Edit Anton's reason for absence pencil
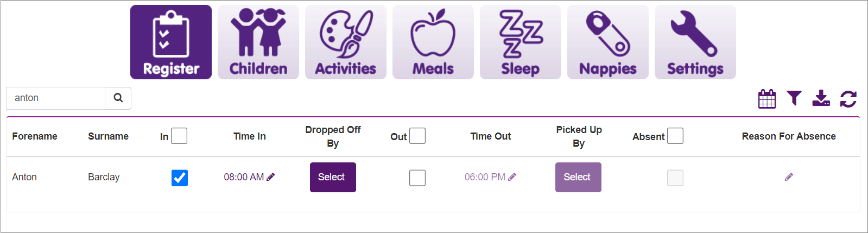This screenshot has height=233, width=868. click(x=789, y=177)
